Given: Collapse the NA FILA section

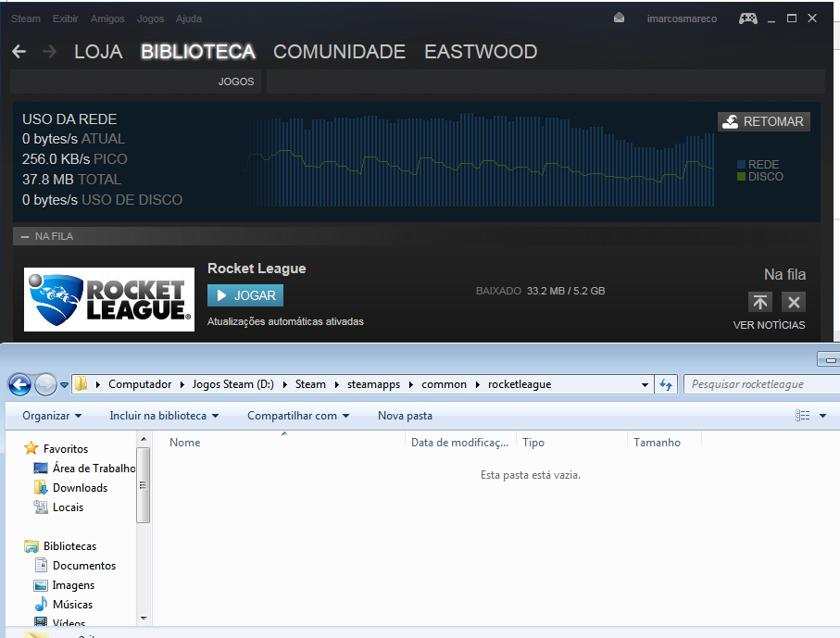Looking at the screenshot, I should pyautogui.click(x=25, y=236).
